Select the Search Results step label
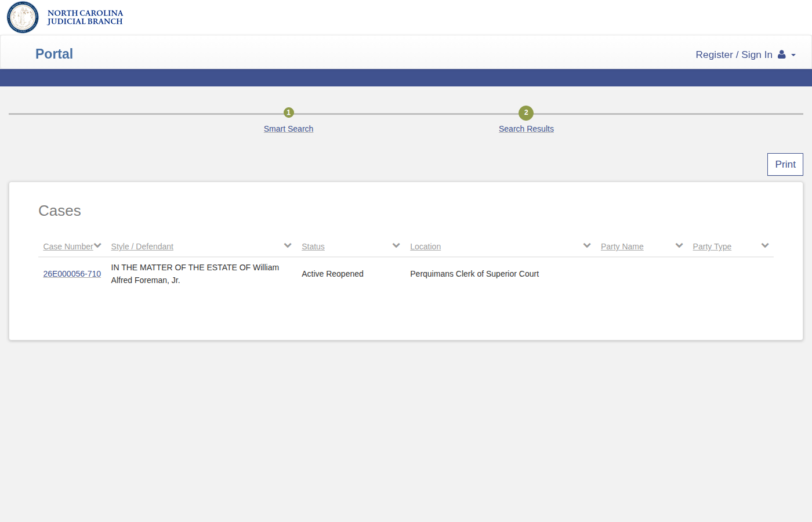The width and height of the screenshot is (812, 522). (x=525, y=128)
